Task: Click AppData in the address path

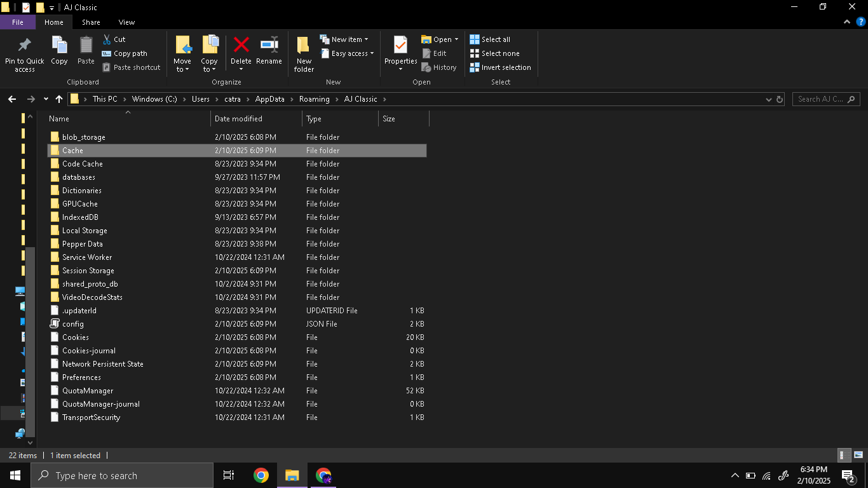Action: pos(270,99)
